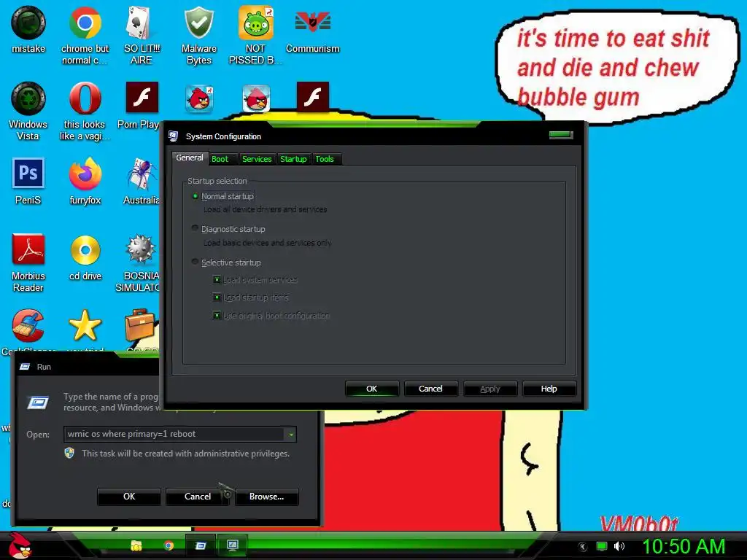
Task: Open the file explorer taskbar icon
Action: [136, 545]
